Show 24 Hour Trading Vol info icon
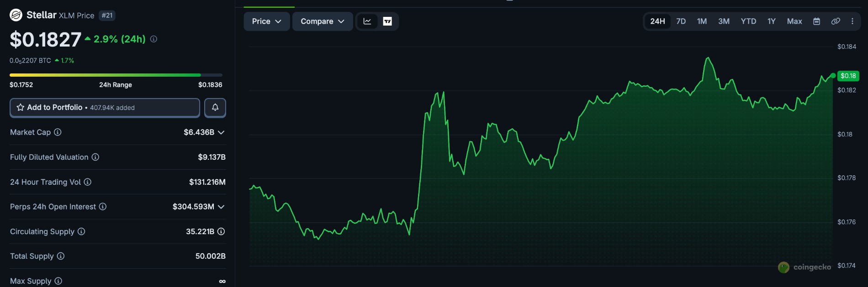Viewport: 868px width, 287px height. 88,182
